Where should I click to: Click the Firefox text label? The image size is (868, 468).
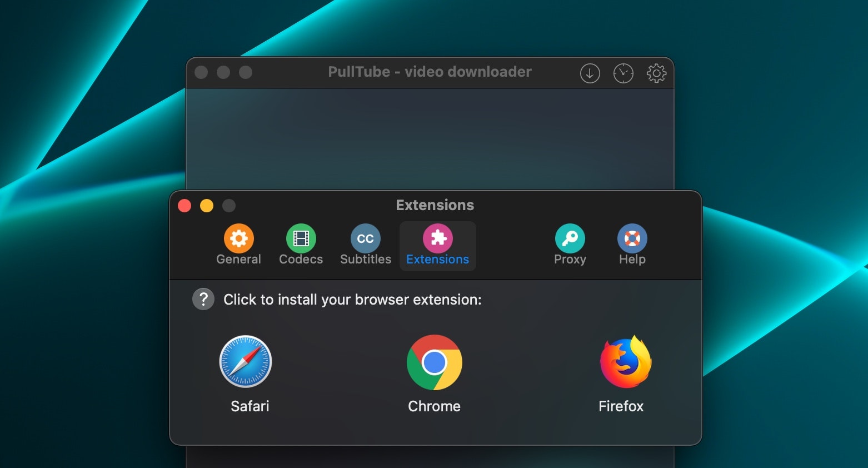click(621, 406)
